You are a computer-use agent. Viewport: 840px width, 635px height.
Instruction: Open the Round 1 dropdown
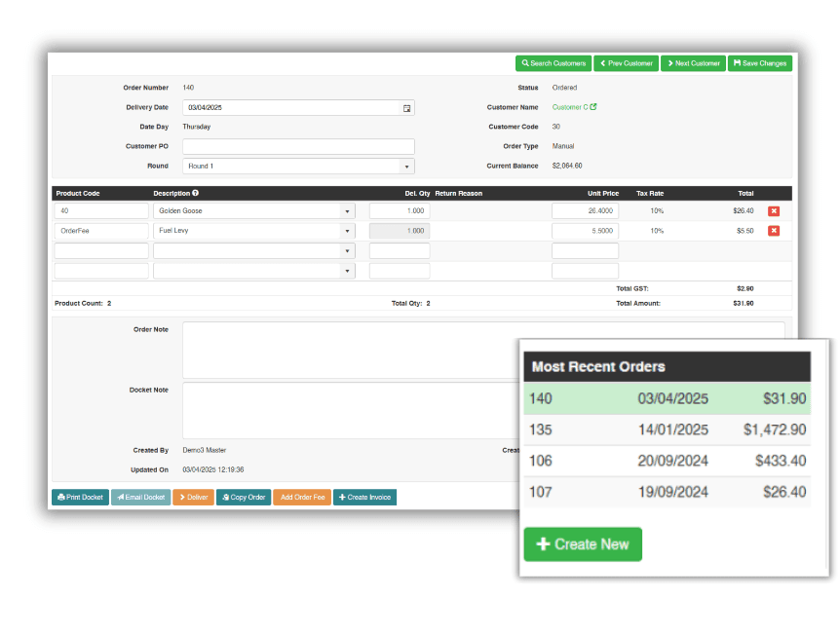tap(407, 166)
